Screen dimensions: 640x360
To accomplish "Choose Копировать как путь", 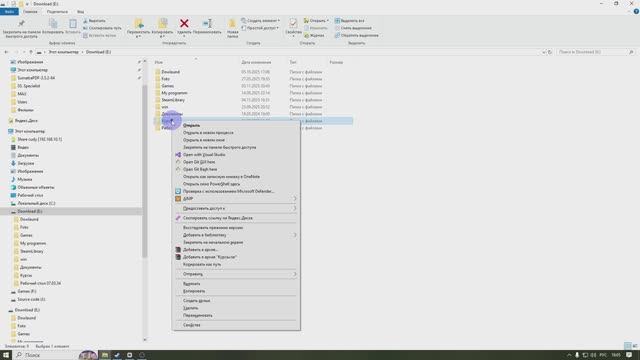I will 236,264.
